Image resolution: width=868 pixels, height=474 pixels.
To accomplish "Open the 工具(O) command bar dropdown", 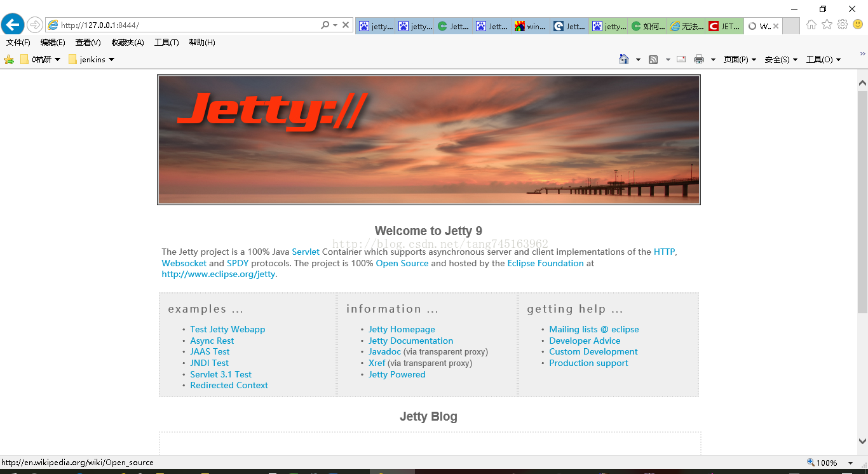I will tap(824, 59).
